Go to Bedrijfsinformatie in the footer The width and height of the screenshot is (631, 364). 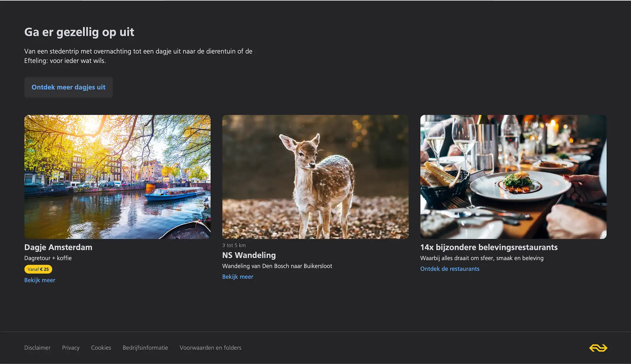point(145,348)
